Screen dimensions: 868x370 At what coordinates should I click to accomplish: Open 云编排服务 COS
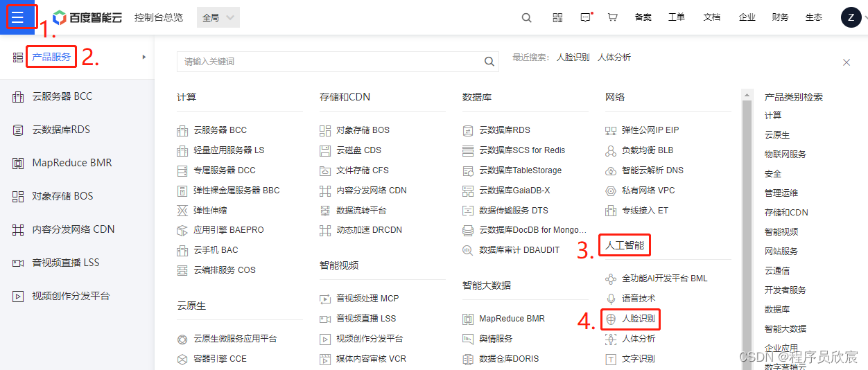pyautogui.click(x=225, y=270)
